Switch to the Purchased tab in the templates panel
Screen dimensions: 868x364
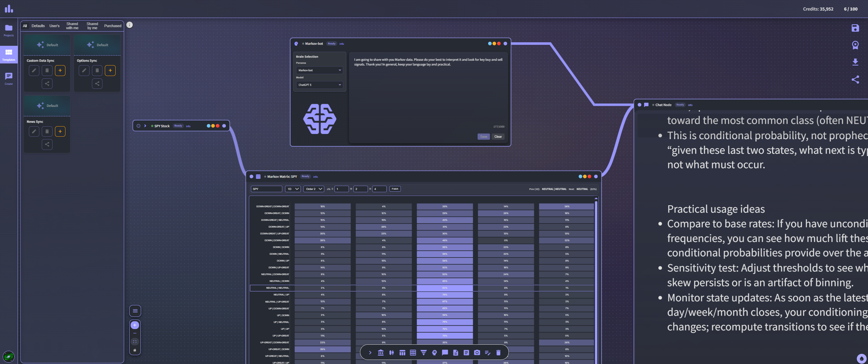coord(112,26)
